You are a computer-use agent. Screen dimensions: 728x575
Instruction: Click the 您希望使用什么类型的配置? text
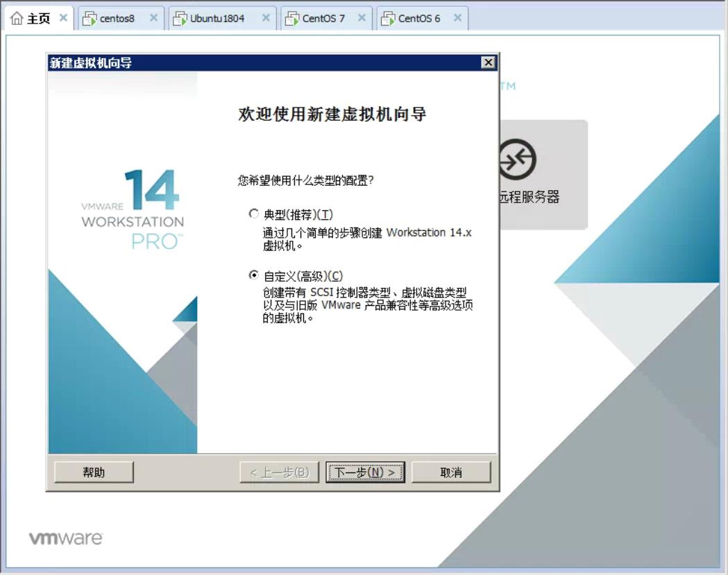click(305, 180)
